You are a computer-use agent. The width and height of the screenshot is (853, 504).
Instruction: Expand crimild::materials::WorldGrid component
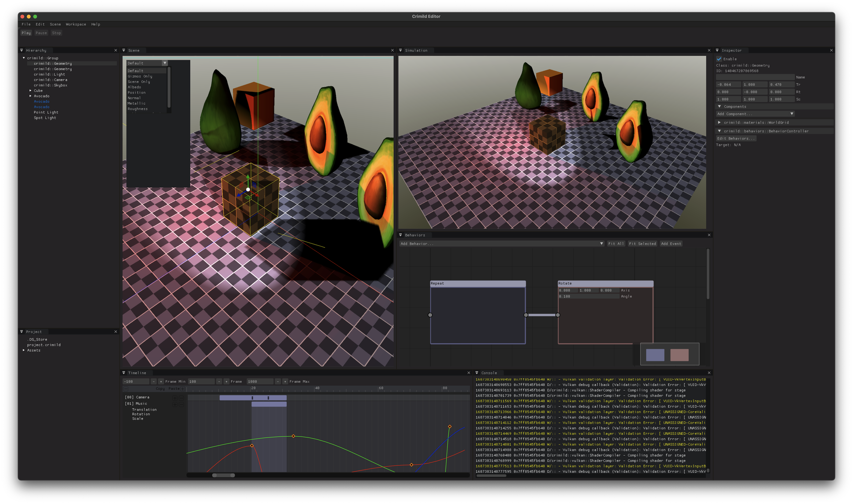coord(719,122)
